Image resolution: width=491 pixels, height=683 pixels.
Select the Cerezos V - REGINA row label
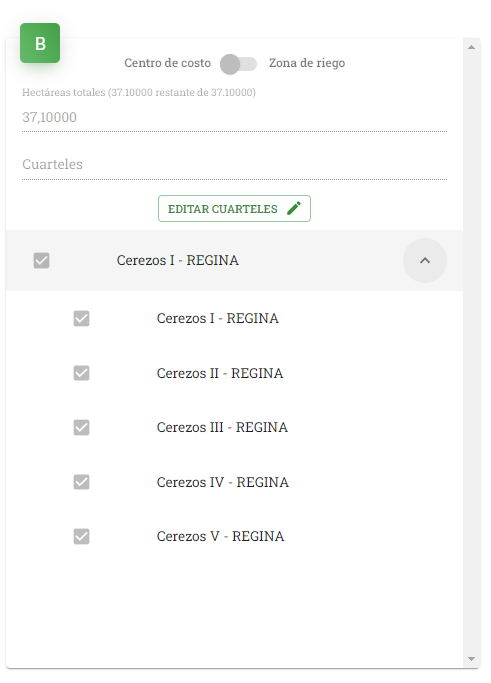point(220,536)
